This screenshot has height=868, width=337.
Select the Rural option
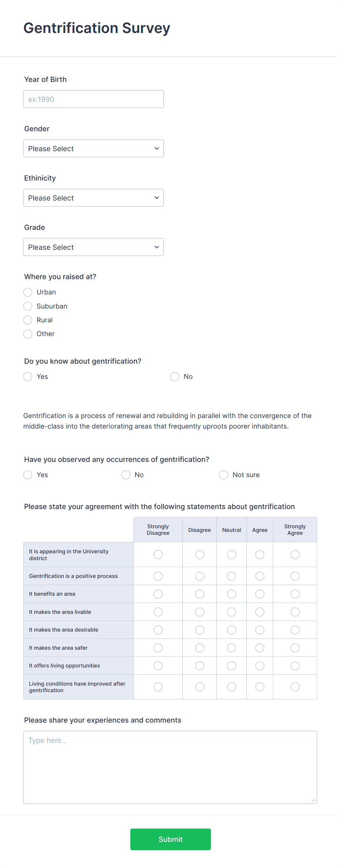point(28,320)
